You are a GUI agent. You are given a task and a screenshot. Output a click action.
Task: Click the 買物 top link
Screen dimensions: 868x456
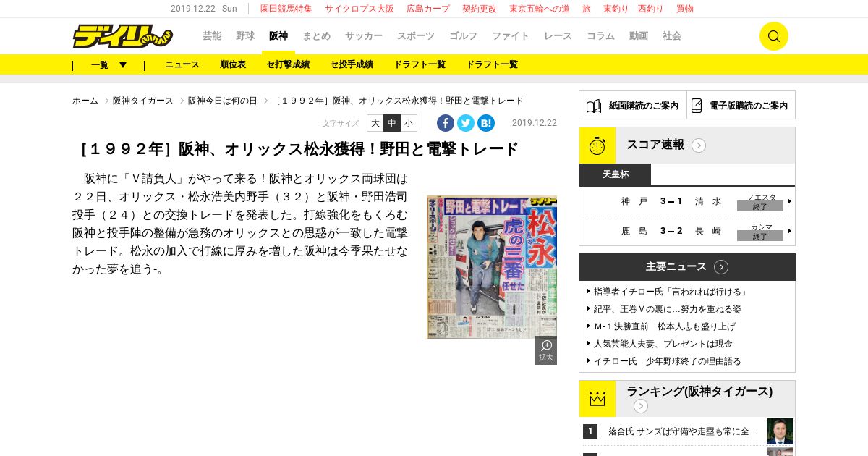click(x=685, y=9)
